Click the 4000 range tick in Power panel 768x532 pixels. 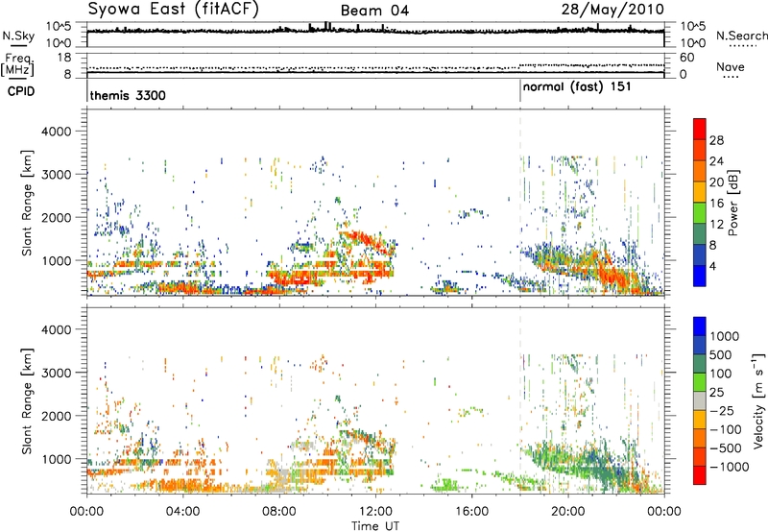[x=57, y=132]
